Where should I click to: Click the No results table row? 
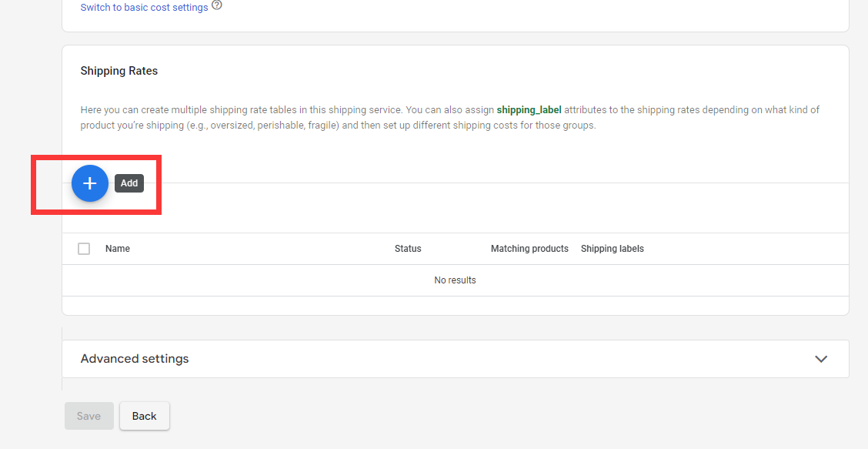coord(455,280)
